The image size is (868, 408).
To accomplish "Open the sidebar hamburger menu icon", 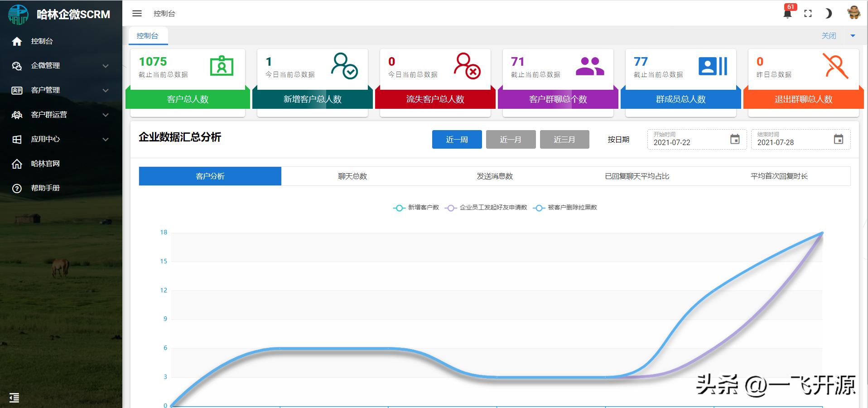I will point(137,14).
